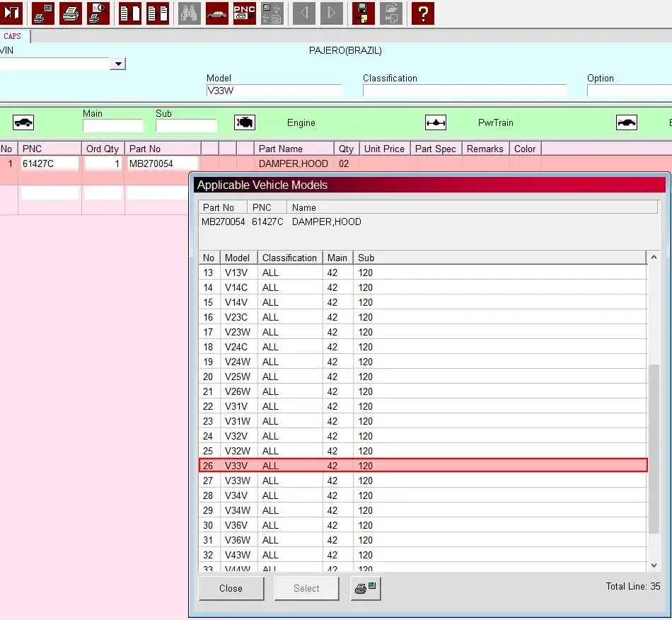672x620 pixels.
Task: Click the Part Name column header
Action: 294,149
